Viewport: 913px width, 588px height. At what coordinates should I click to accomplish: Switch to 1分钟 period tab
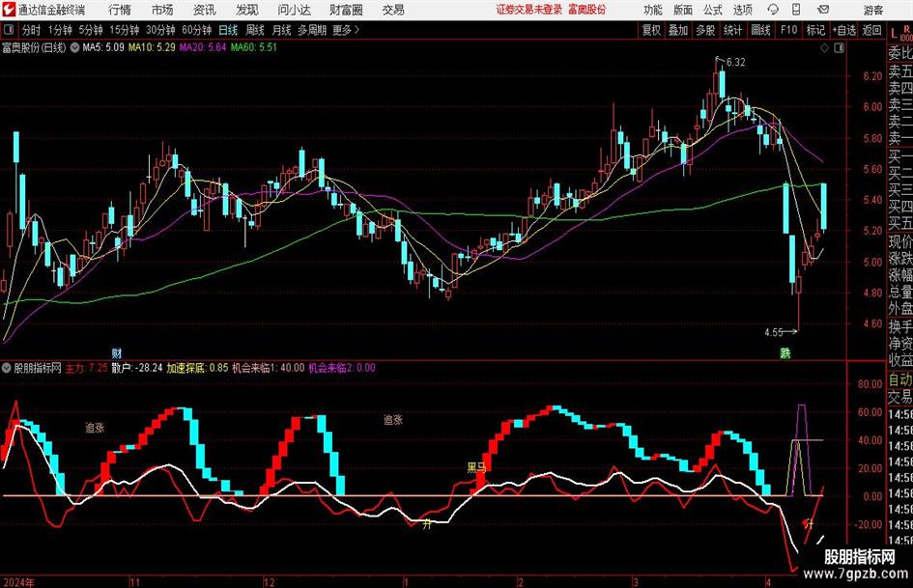[x=60, y=30]
